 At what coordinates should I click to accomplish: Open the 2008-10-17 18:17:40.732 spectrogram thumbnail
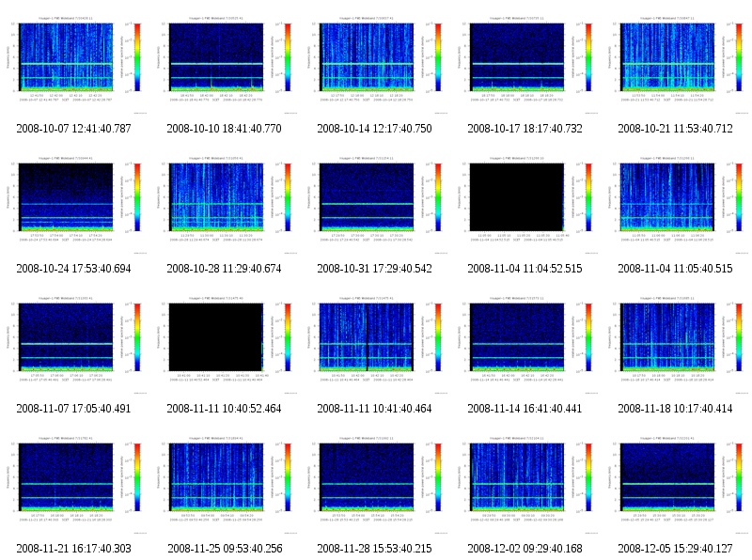tap(525, 65)
